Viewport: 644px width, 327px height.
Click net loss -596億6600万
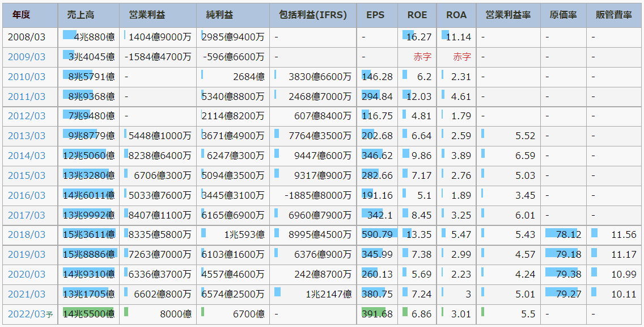234,57
